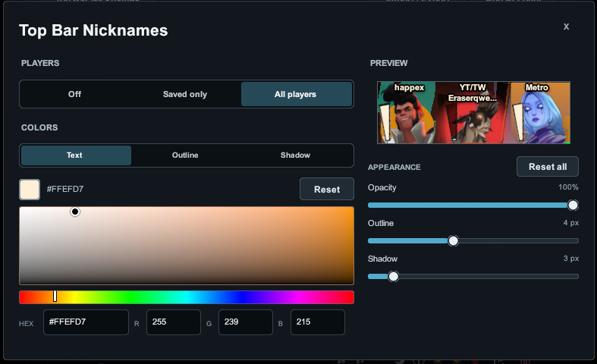The width and height of the screenshot is (597, 364).
Task: Focus the G value field
Action: pyautogui.click(x=246, y=322)
